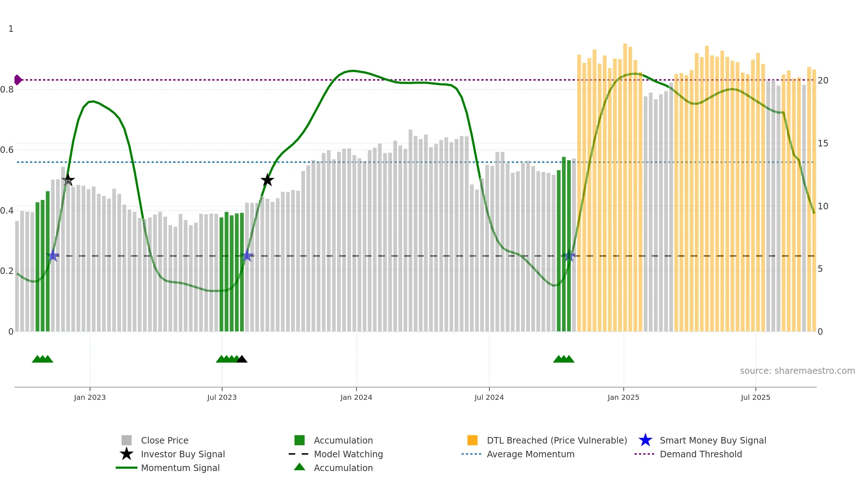
Task: Click the black Investor Buy Signal legend star
Action: [126, 454]
